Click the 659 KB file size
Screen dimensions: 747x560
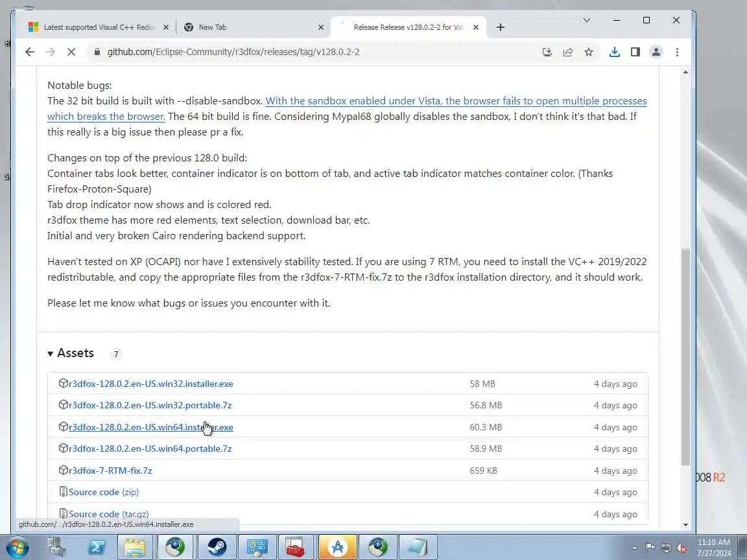[x=483, y=471]
